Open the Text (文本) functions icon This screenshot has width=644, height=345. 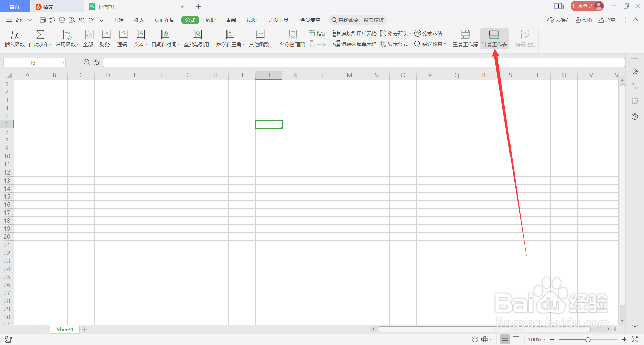141,34
